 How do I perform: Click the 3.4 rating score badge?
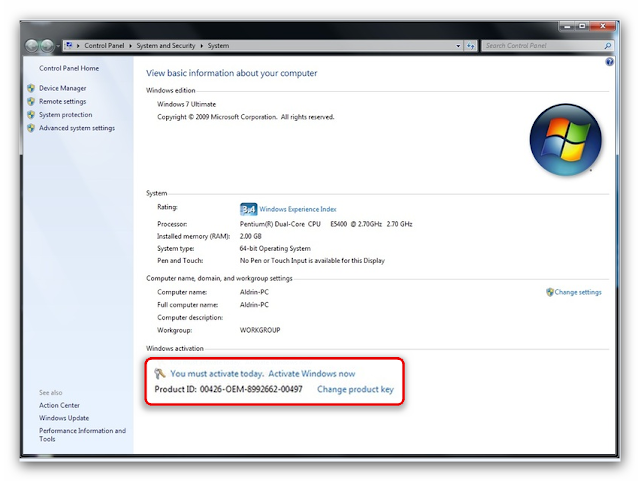click(248, 209)
